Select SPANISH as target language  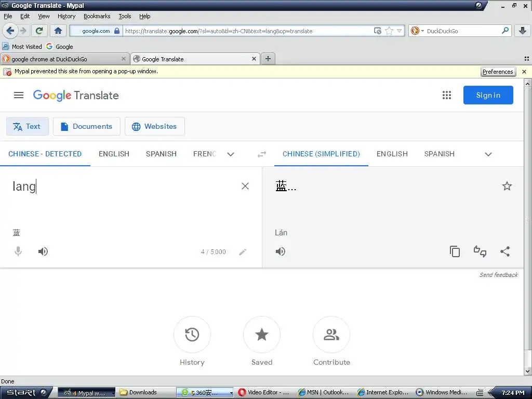tap(440, 154)
